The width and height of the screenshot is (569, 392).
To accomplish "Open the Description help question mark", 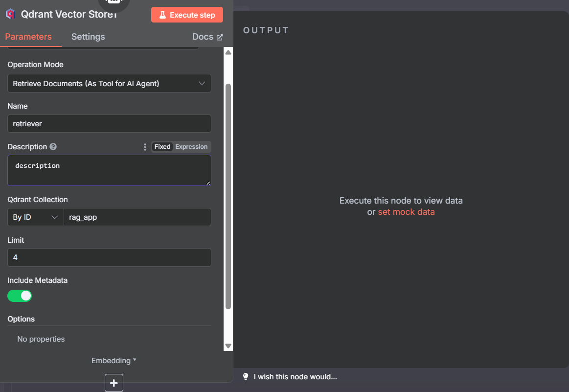I will (53, 147).
